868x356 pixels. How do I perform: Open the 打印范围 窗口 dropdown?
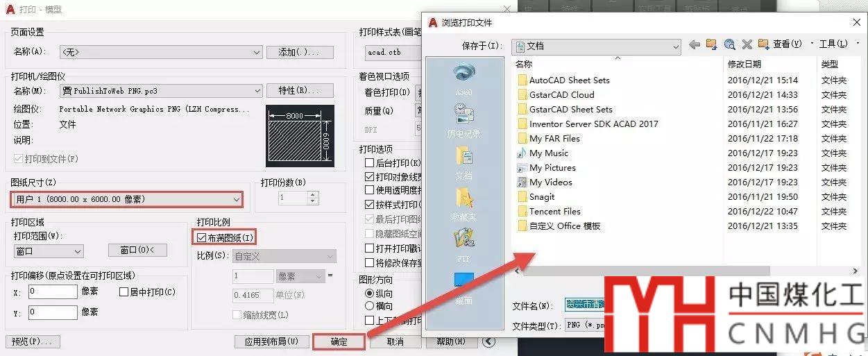tap(48, 251)
